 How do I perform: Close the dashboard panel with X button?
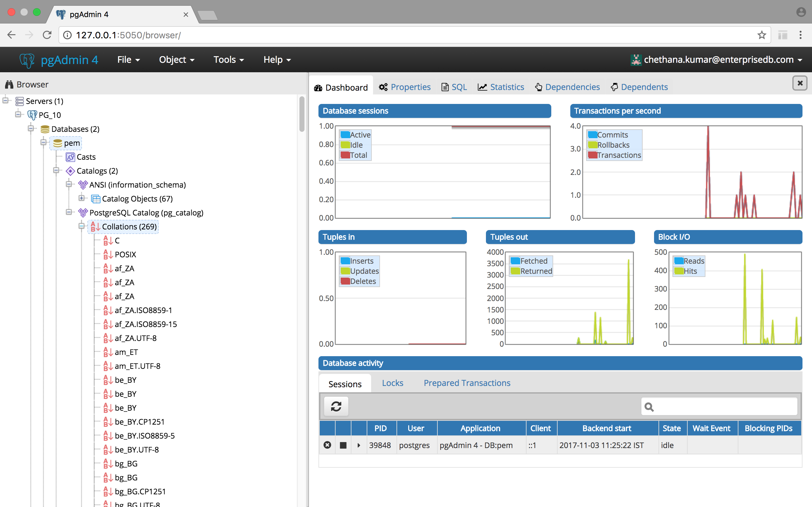[800, 83]
